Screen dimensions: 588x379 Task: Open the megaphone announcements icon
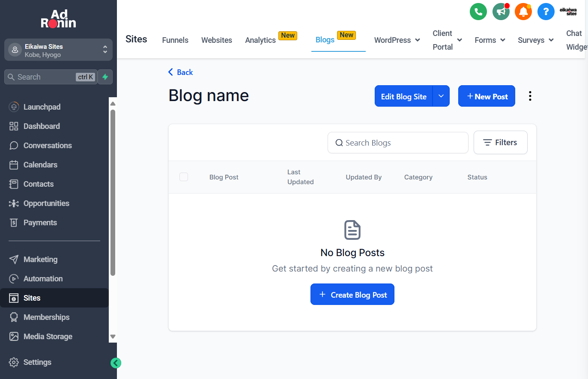click(501, 12)
